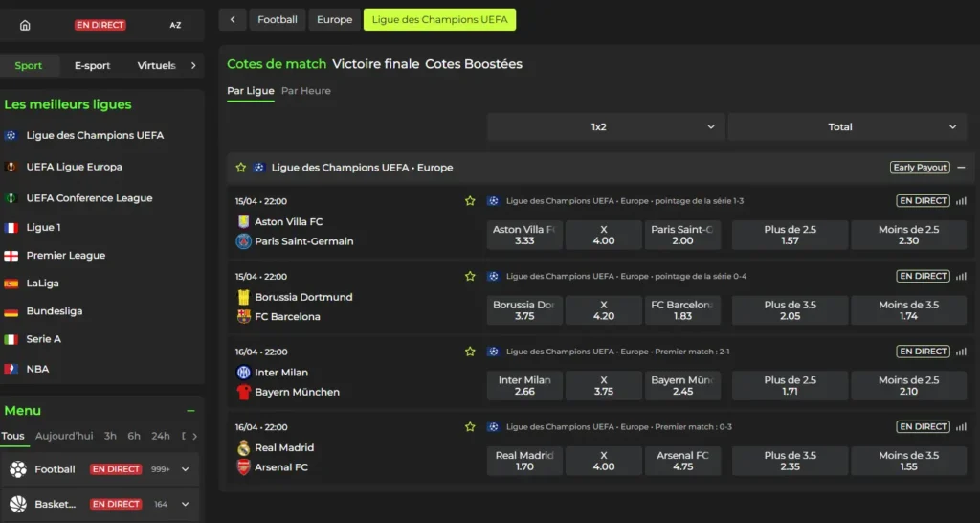Open stats icon for Borussia Dortmund match
Viewport: 980px width, 523px height.
pyautogui.click(x=961, y=276)
